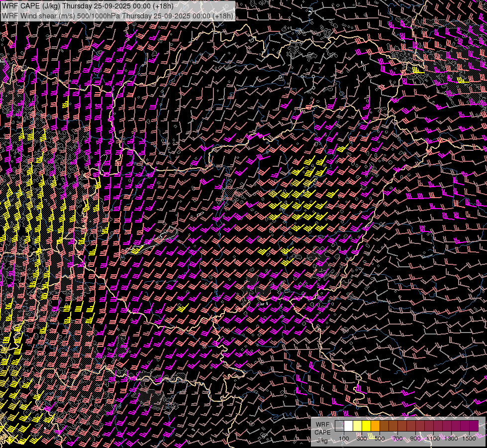Screen dimensions: 487x448
Task: Click the 1300 label in the legend
Action: tap(451, 439)
